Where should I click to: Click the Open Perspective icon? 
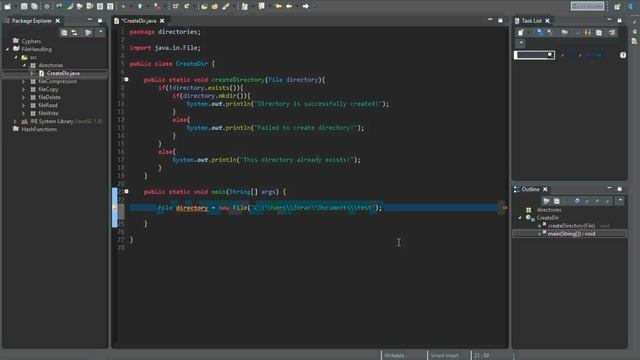pyautogui.click(x=617, y=6)
